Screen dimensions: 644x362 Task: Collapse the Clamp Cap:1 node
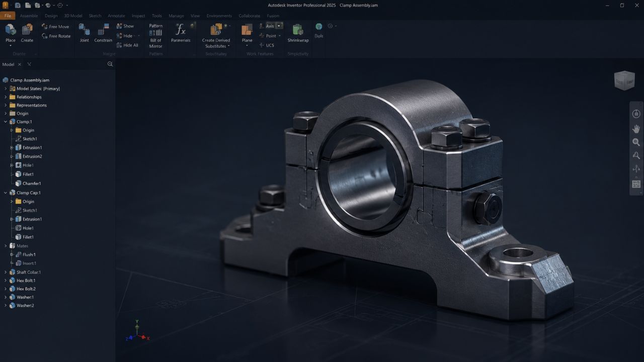point(6,193)
